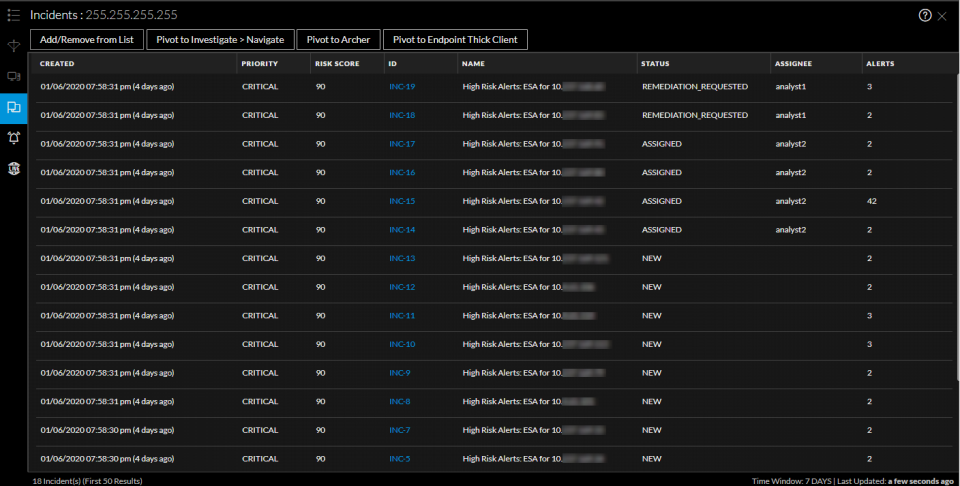Click created timestamp in INC-8 row
Screen dimensions: 960x486
click(107, 402)
